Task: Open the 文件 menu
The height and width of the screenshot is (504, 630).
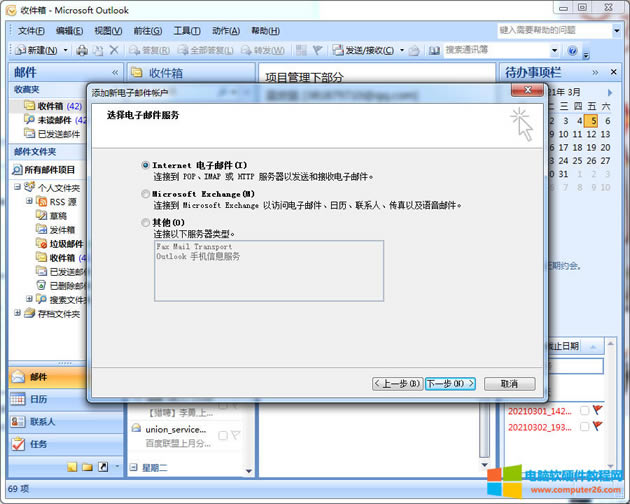Action: (31, 31)
